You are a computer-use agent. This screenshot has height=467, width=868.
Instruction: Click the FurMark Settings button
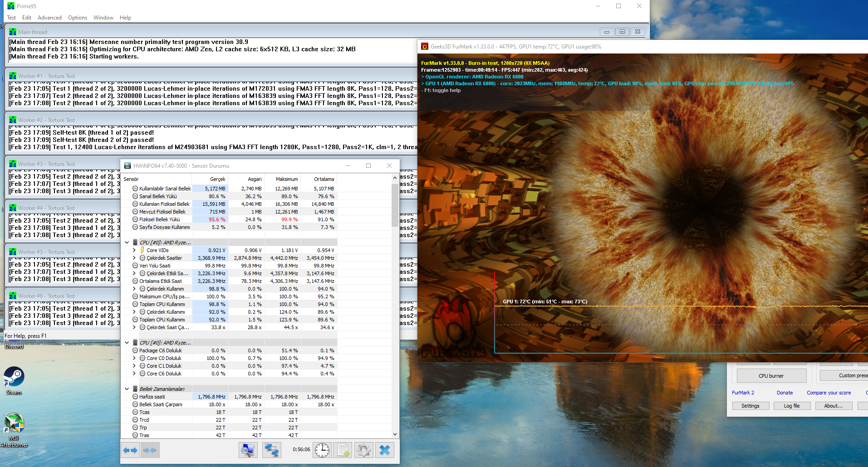[750, 406]
